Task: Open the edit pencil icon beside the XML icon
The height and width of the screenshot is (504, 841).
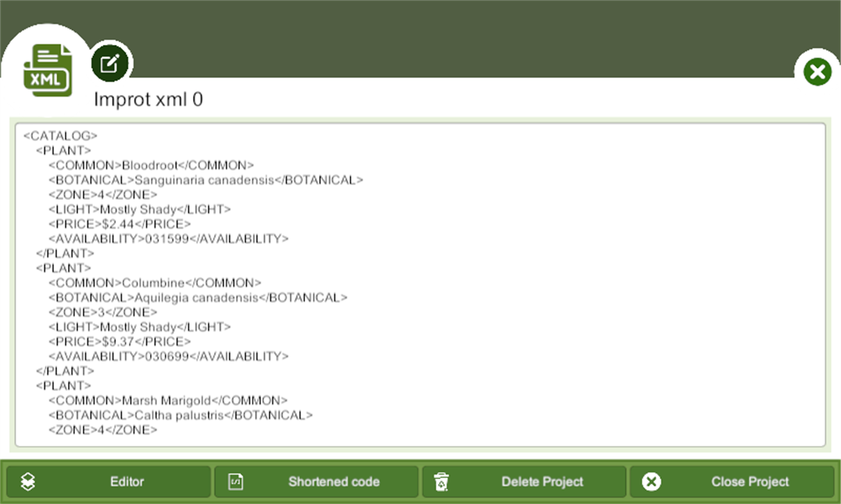Action: (x=110, y=62)
